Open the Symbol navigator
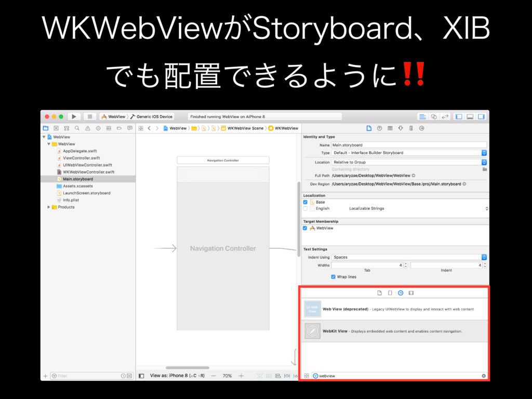This screenshot has width=532, height=399. [67, 128]
